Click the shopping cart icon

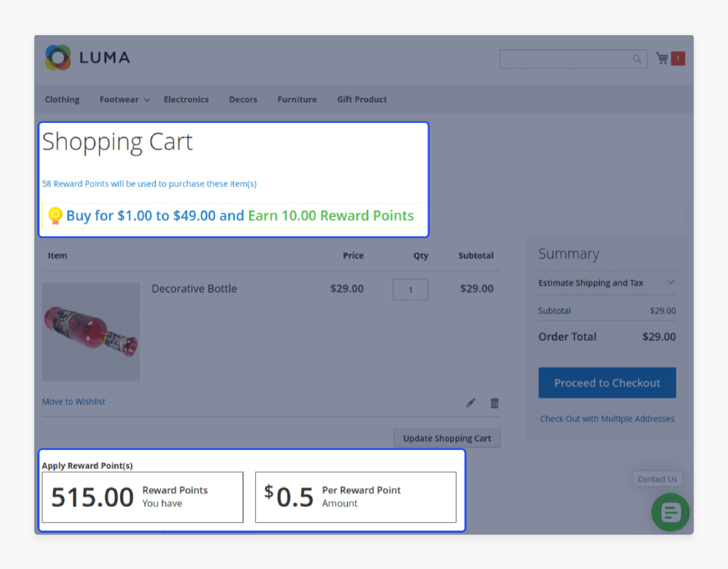[661, 57]
